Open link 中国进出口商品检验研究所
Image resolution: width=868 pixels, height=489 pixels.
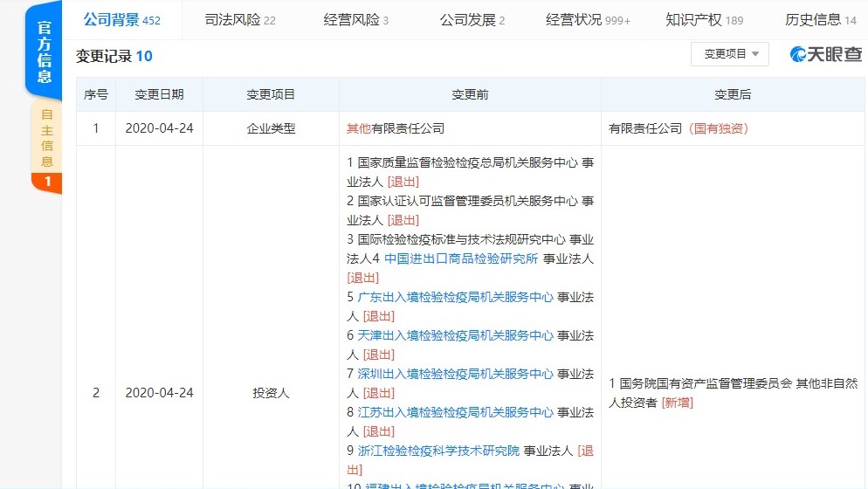pos(461,258)
